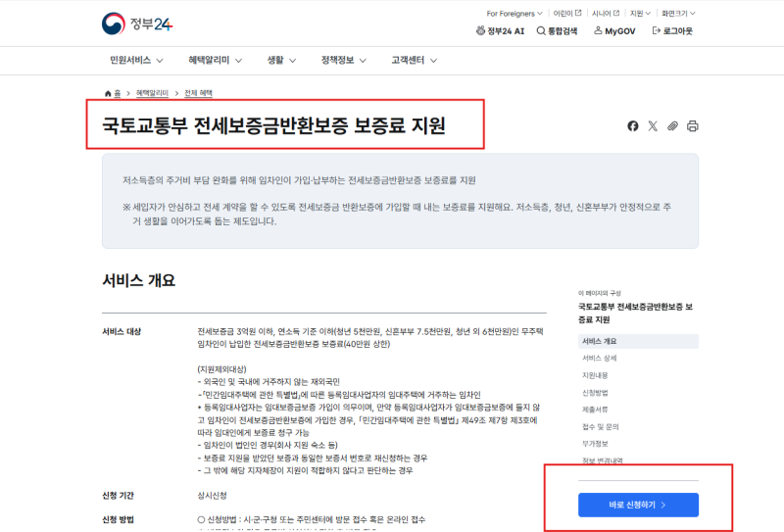Go to home via breadcrumb 홈
The height and width of the screenshot is (532, 784).
click(113, 93)
